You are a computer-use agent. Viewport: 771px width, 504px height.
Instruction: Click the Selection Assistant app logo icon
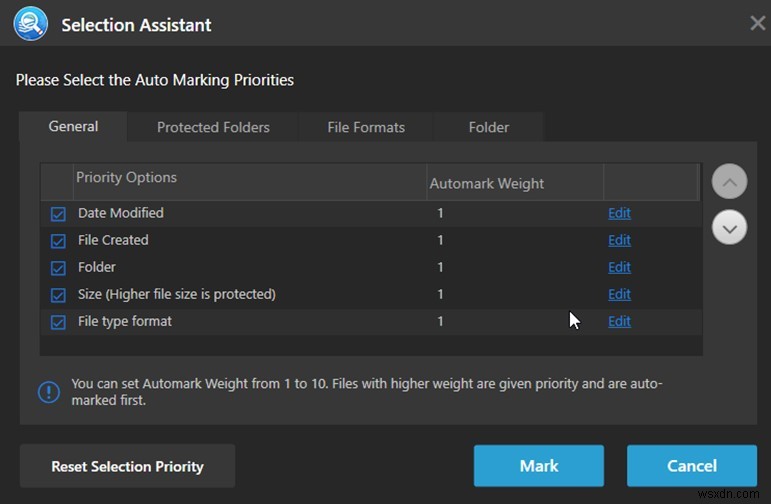tap(30, 24)
